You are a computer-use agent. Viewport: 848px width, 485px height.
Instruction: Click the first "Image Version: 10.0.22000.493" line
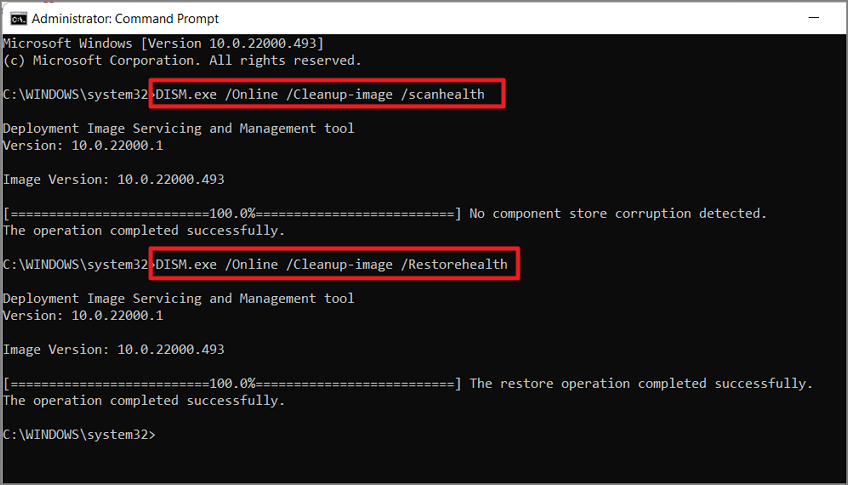113,180
